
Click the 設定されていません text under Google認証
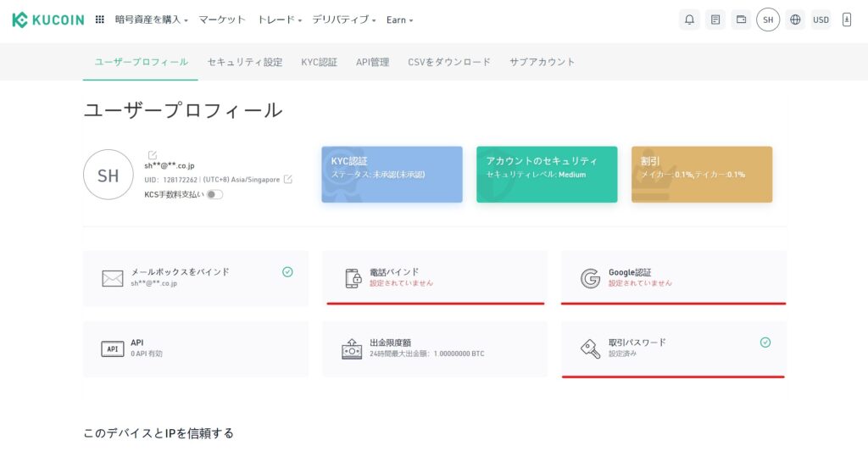[641, 283]
